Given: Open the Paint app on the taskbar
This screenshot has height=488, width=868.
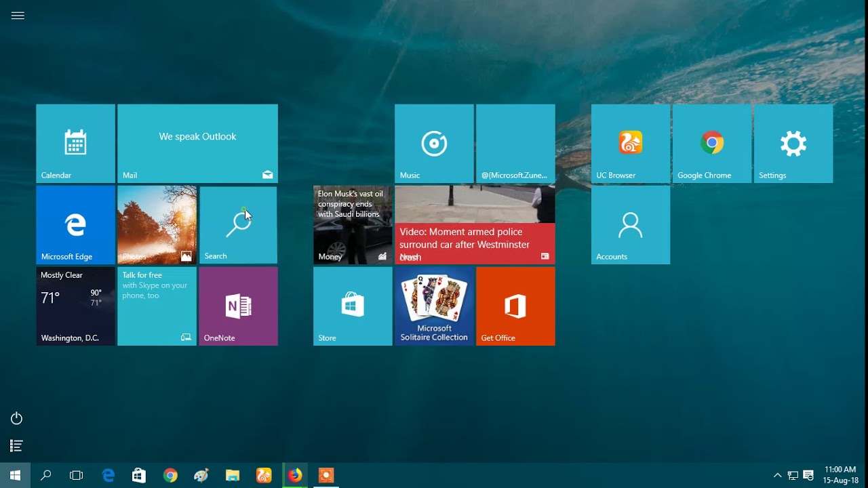Looking at the screenshot, I should (x=201, y=476).
